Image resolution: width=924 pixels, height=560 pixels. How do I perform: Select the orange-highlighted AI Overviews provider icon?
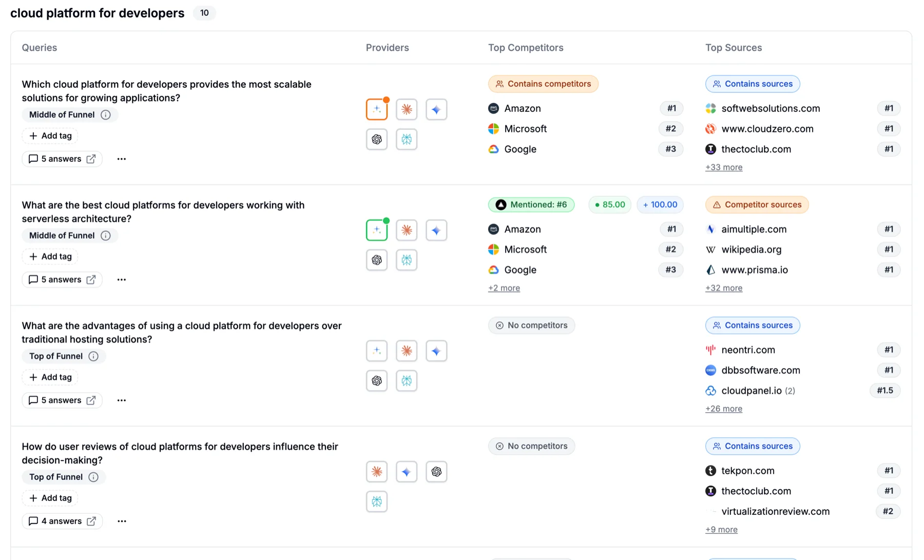(377, 109)
